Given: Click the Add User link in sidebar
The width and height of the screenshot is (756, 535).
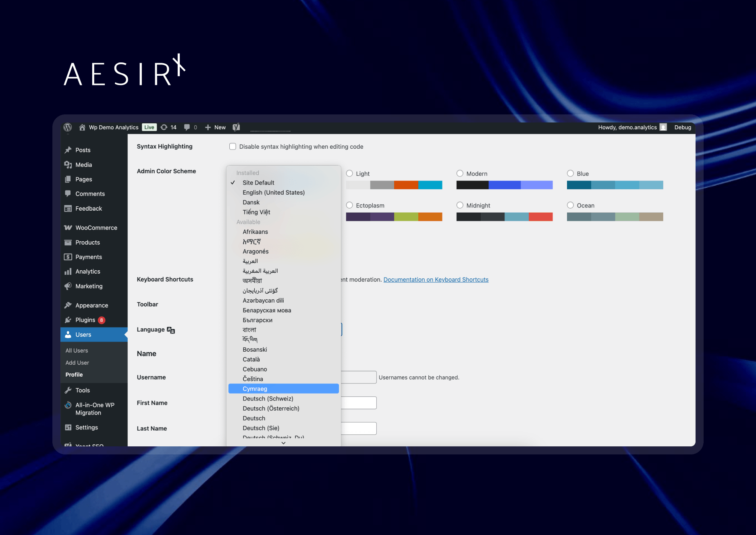Looking at the screenshot, I should pyautogui.click(x=77, y=363).
